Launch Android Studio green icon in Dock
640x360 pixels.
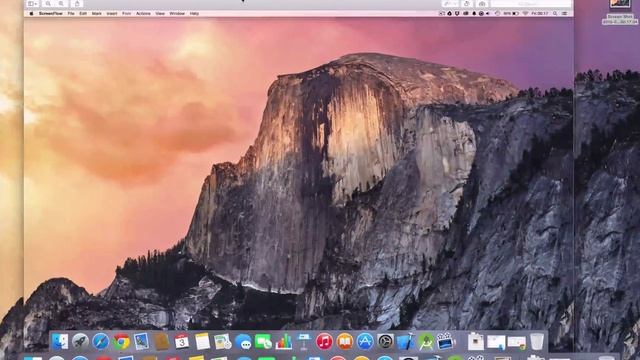[x=426, y=341]
